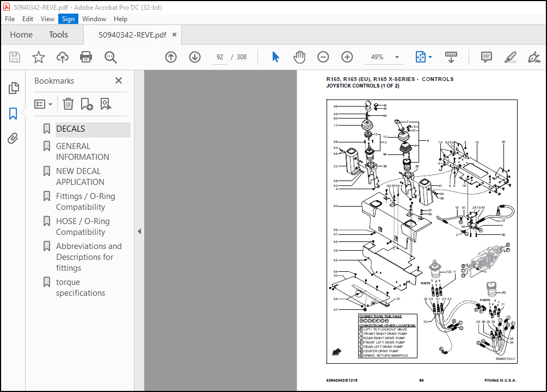Open the Sign menu

(69, 19)
